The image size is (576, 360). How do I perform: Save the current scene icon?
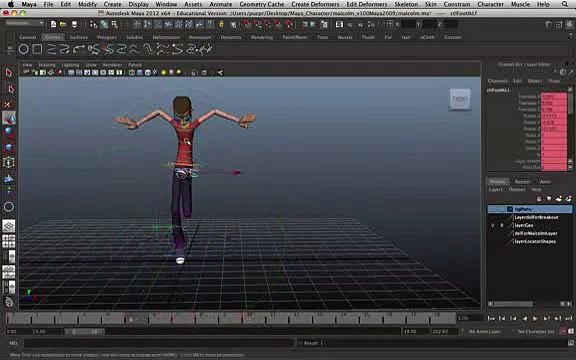coord(74,24)
